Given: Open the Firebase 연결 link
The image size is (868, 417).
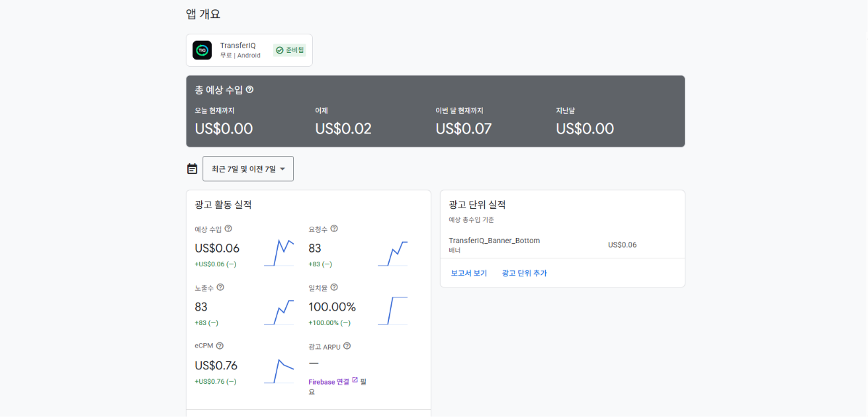Looking at the screenshot, I should [x=328, y=382].
